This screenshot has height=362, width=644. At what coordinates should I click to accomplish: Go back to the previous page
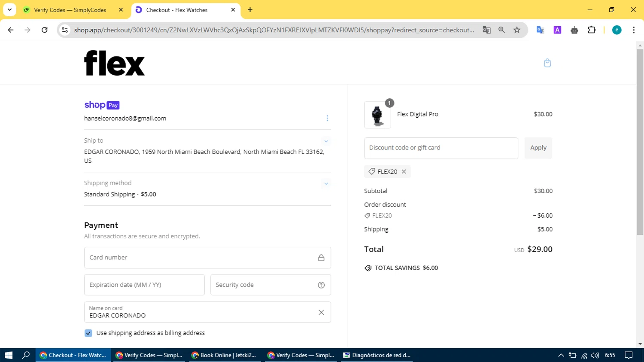(x=11, y=30)
